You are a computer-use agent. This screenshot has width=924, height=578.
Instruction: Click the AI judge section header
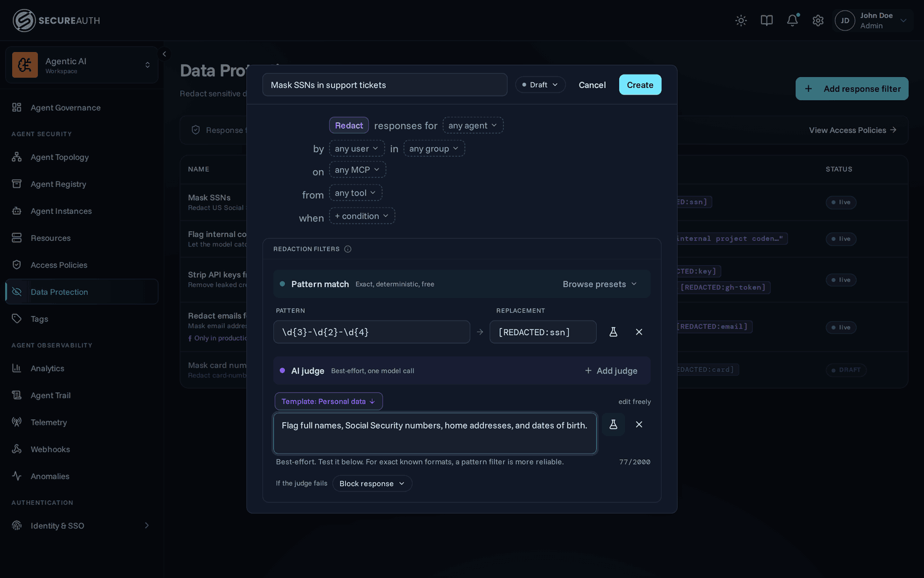click(462, 371)
